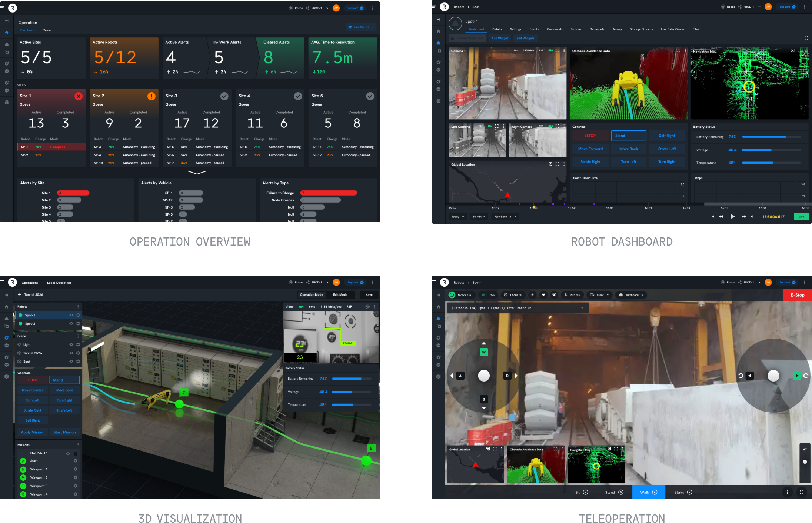
Task: Check the checkbox next to Patrol 1 mission
Action: click(76, 453)
